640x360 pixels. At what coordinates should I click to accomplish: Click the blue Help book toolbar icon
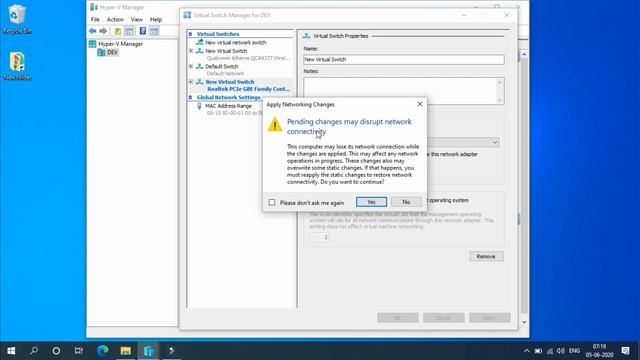pyautogui.click(x=143, y=31)
